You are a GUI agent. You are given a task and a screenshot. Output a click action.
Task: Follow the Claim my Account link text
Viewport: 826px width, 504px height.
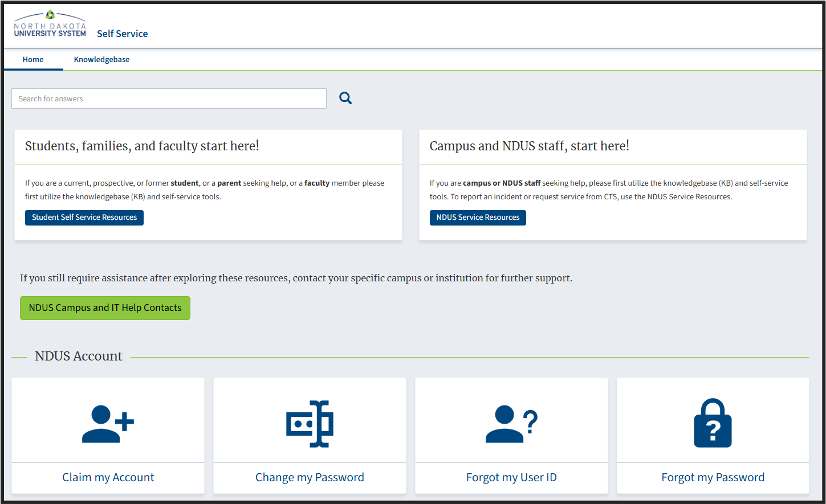(x=108, y=477)
